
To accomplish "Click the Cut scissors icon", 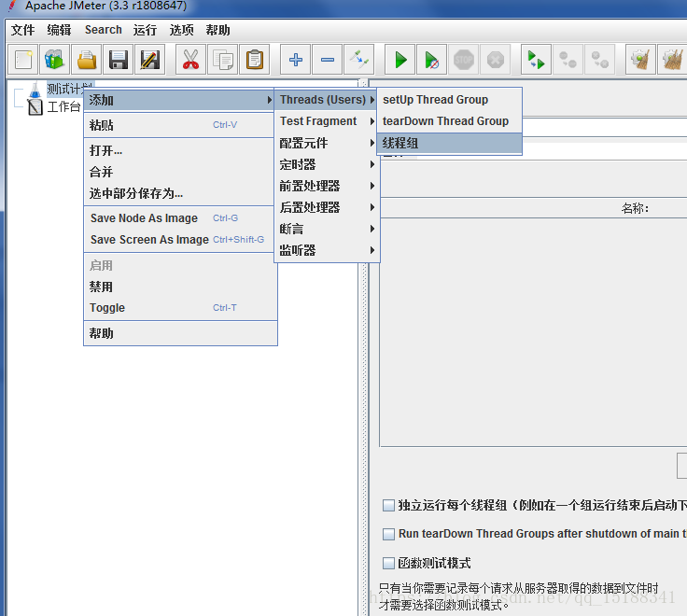I will coord(190,60).
